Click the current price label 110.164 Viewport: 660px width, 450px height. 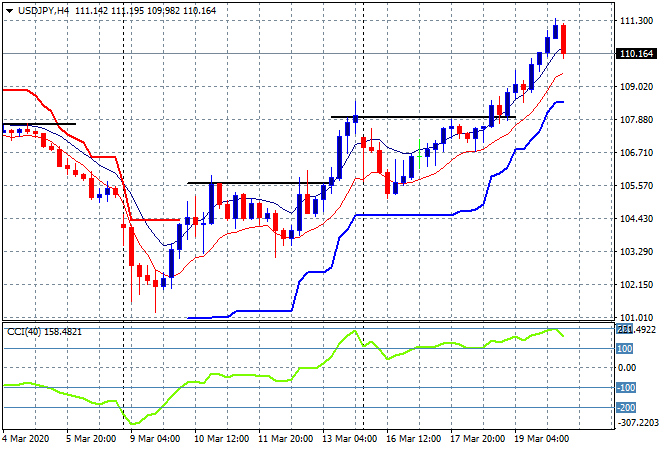click(636, 53)
